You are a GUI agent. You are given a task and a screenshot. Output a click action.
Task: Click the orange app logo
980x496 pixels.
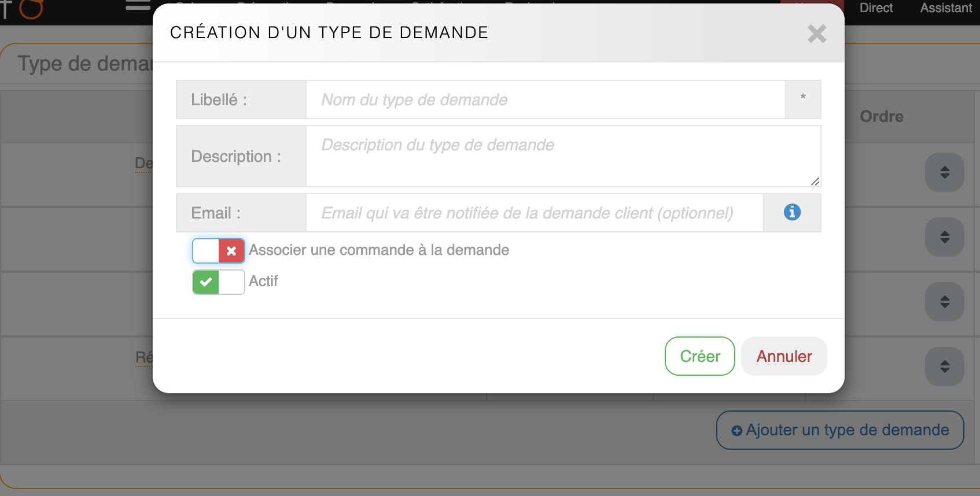(30, 8)
